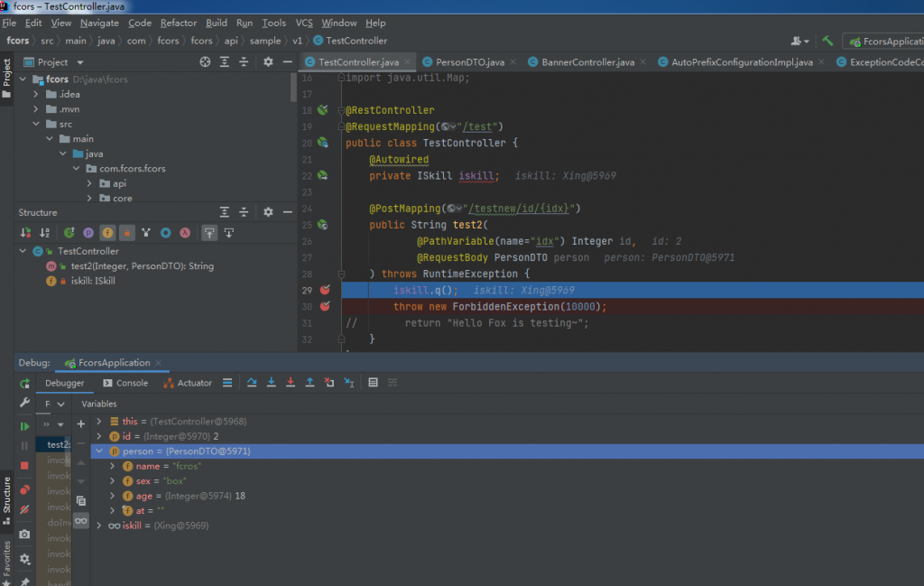The image size is (924, 586).
Task: Click Show Execution Point lines icon
Action: (x=227, y=383)
